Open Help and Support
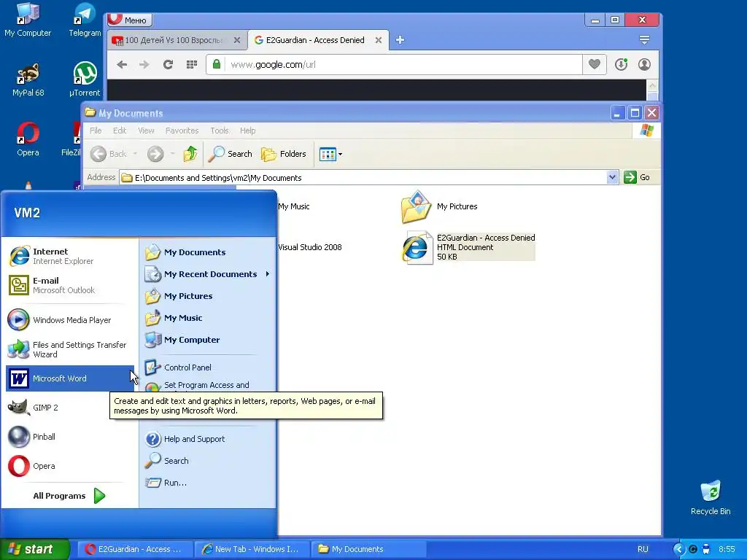The image size is (747, 560). (x=207, y=439)
